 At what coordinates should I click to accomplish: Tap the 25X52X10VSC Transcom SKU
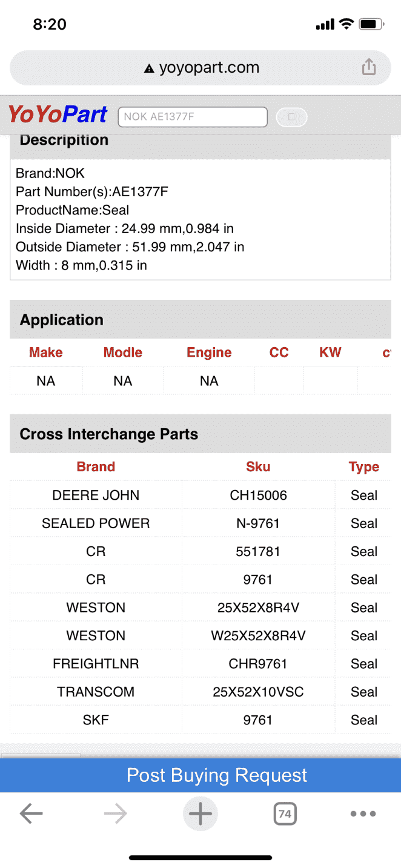[x=258, y=692]
